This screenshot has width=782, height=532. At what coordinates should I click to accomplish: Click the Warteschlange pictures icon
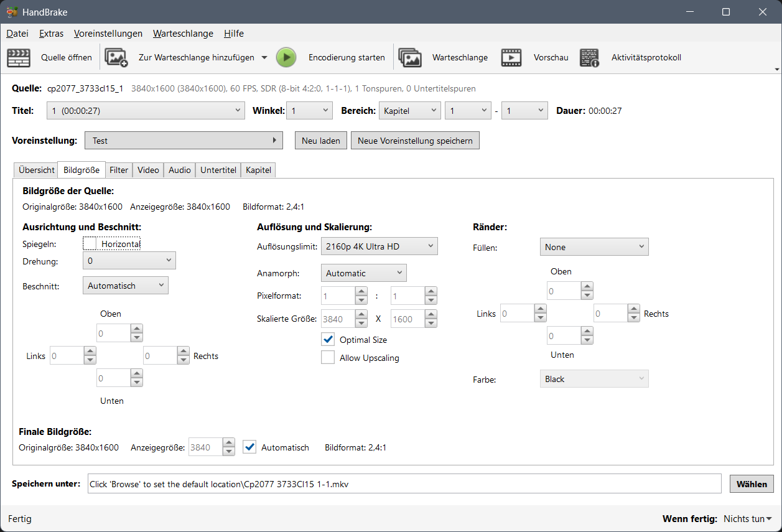click(x=410, y=57)
